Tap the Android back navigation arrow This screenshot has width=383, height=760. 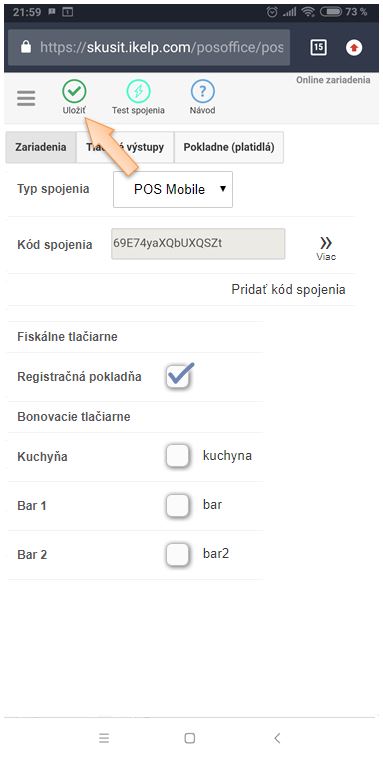(277, 738)
